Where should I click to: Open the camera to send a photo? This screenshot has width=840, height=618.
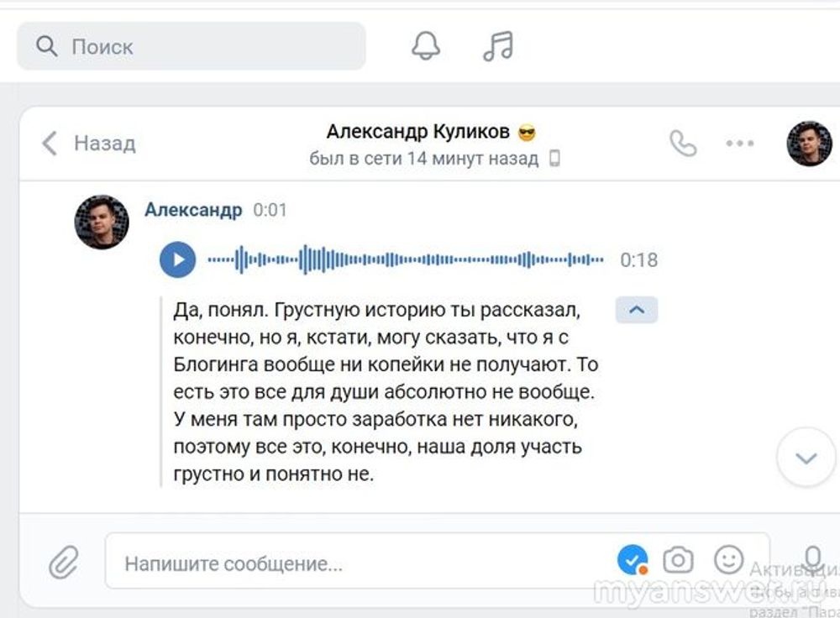(x=678, y=559)
